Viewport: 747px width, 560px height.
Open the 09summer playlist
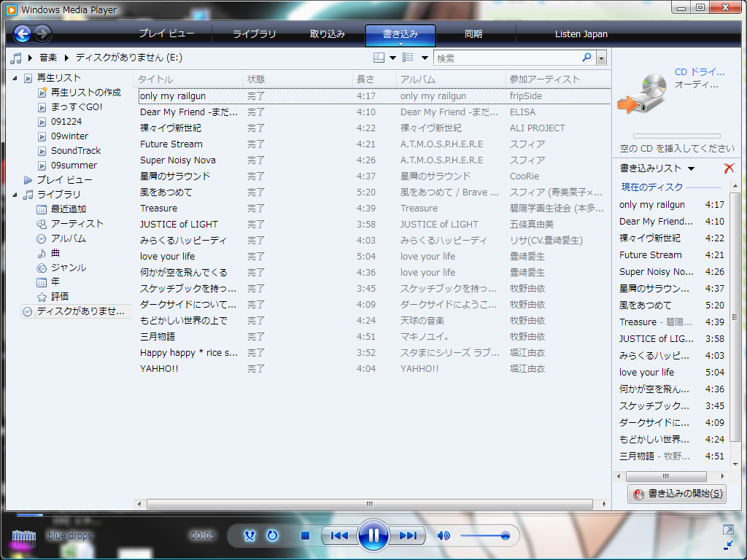coord(74,166)
